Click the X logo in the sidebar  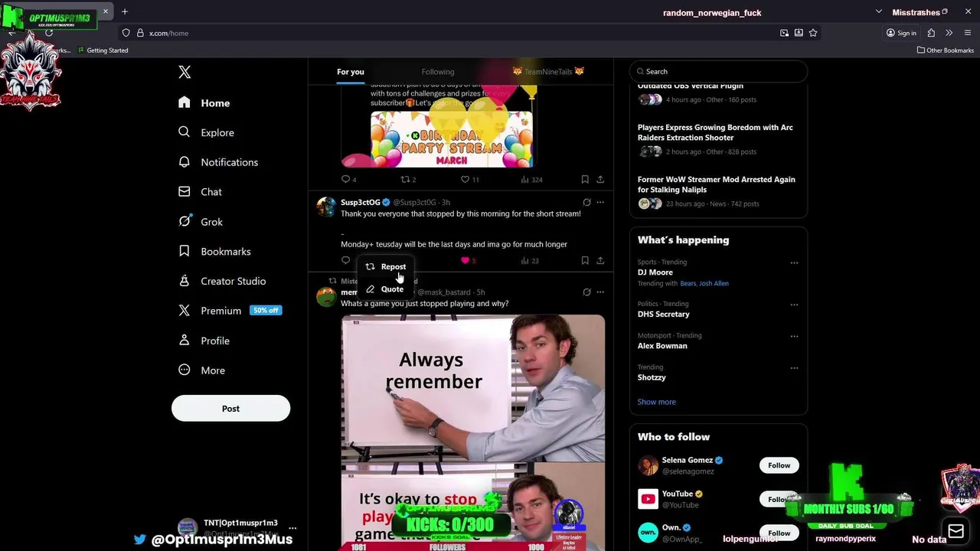(x=185, y=72)
